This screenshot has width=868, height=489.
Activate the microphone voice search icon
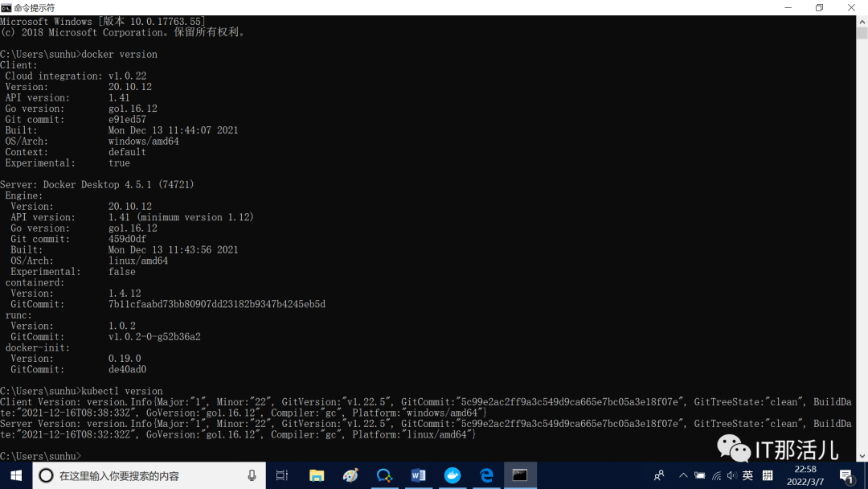252,475
